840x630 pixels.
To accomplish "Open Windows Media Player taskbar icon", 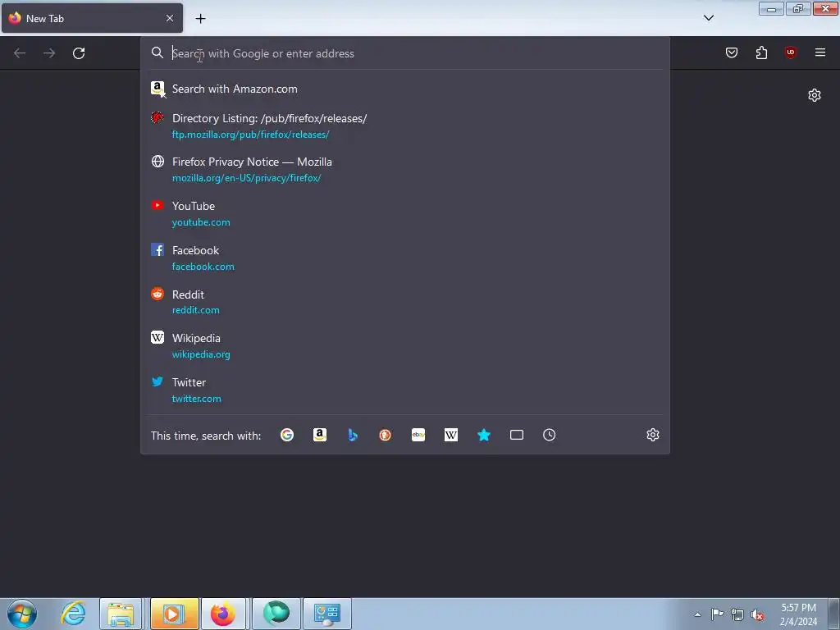I will pos(174,614).
